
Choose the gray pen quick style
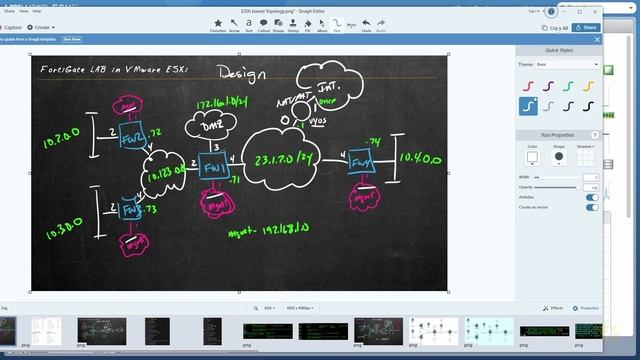click(x=548, y=106)
